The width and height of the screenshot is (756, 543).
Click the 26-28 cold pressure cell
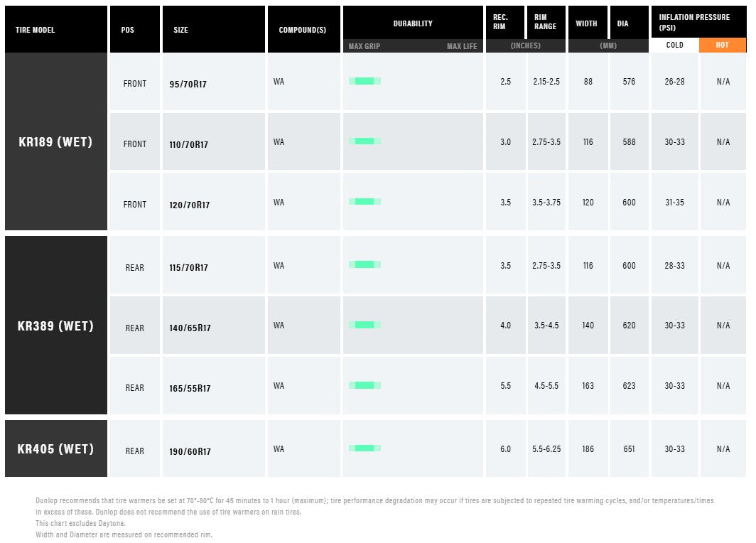[x=674, y=82]
